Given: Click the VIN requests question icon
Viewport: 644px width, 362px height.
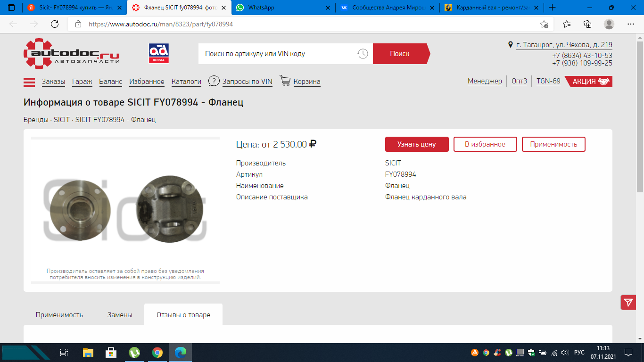Looking at the screenshot, I should pos(214,81).
